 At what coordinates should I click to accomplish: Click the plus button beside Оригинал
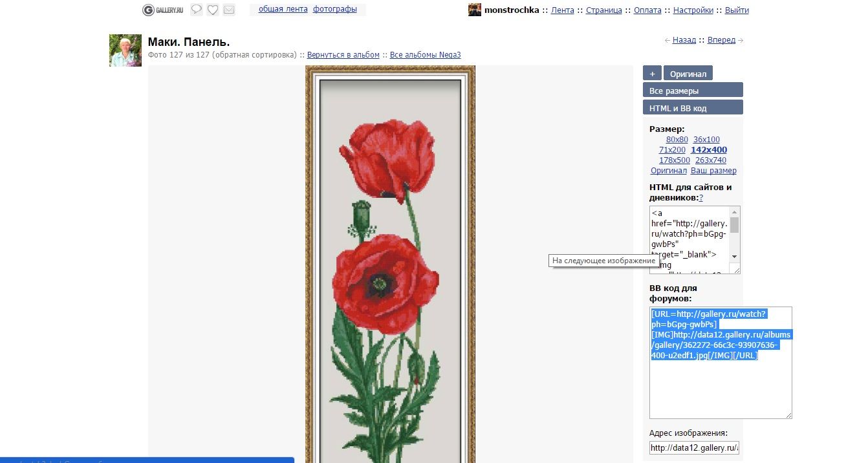(x=653, y=73)
